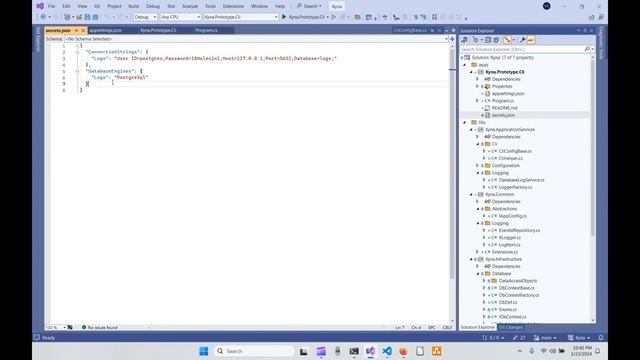Toggle Solution Explorer track active item icon
This screenshot has height=360, width=640.
[507, 40]
